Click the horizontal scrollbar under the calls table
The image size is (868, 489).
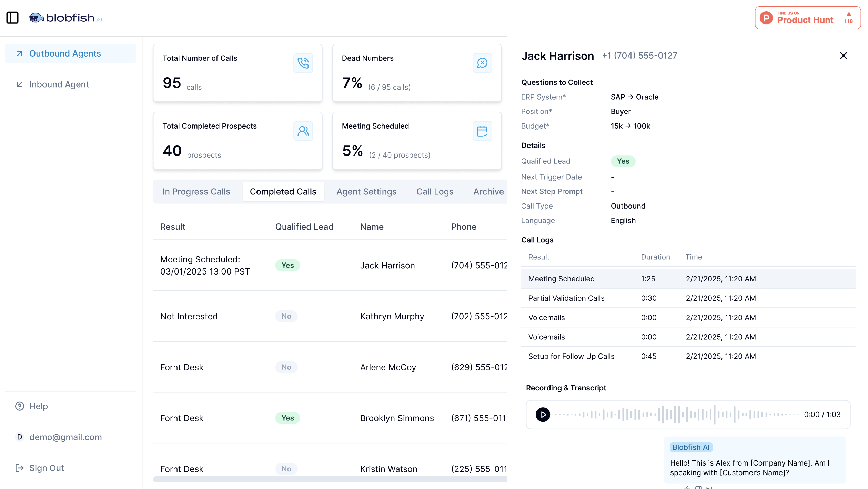point(329,479)
